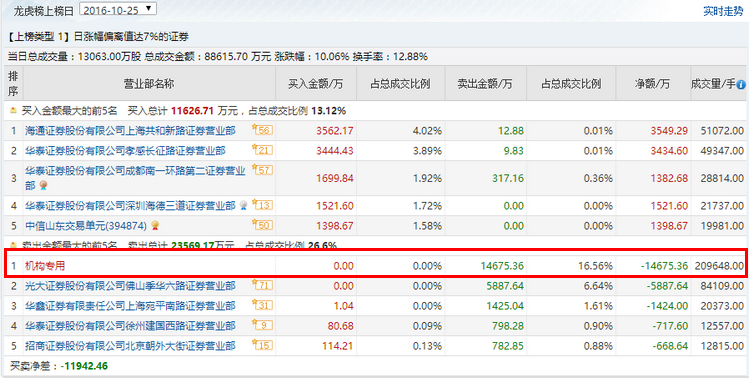The image size is (749, 378).
Task: Click the badge 56 icon for 海通证券
Action: pos(262,130)
